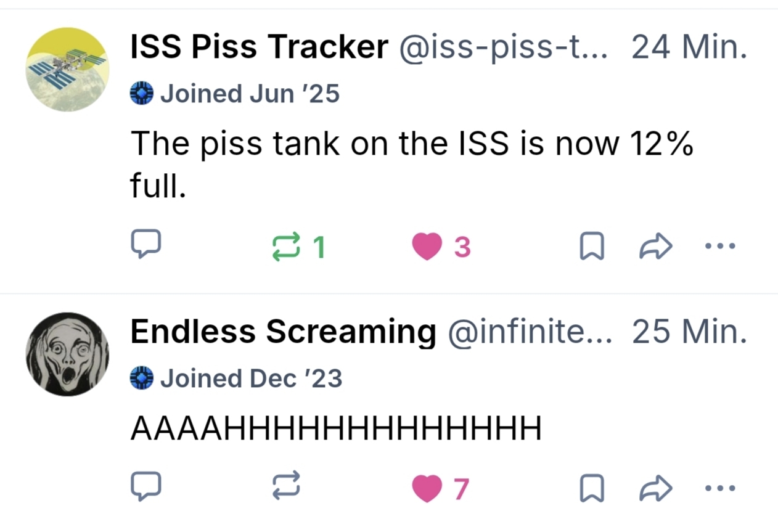Open the ISS Piss Tracker display name

point(260,47)
